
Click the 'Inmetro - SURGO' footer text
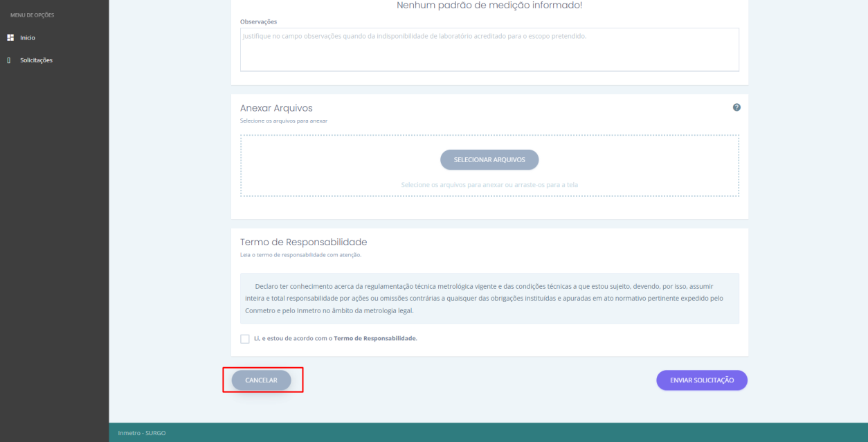(x=142, y=433)
